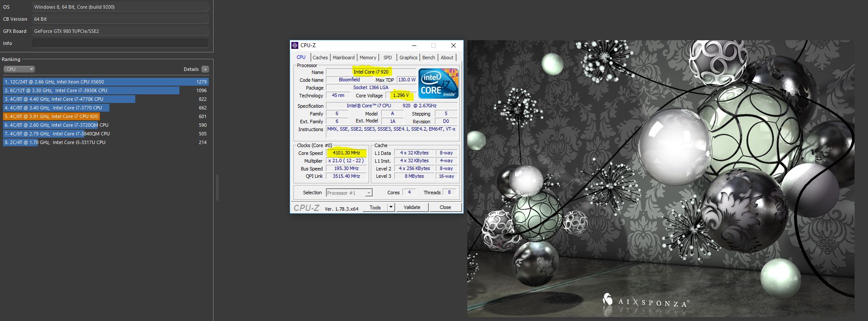Click the Validate button

(x=412, y=207)
